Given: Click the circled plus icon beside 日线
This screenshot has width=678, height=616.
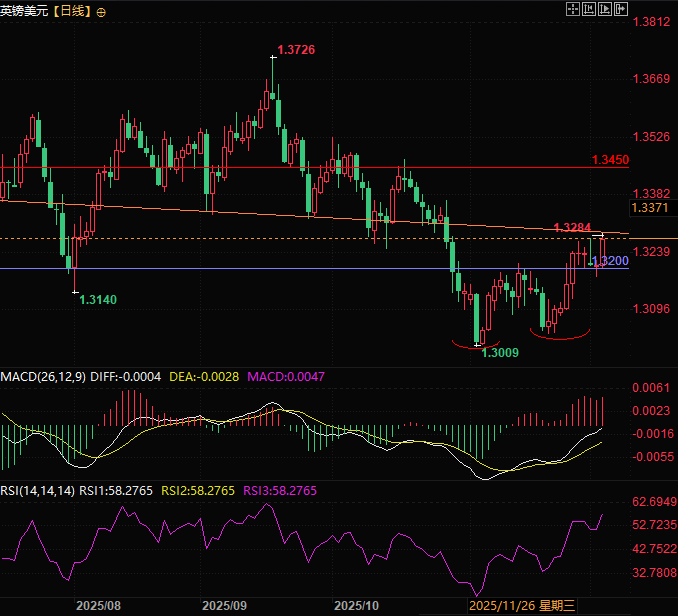Looking at the screenshot, I should (101, 11).
